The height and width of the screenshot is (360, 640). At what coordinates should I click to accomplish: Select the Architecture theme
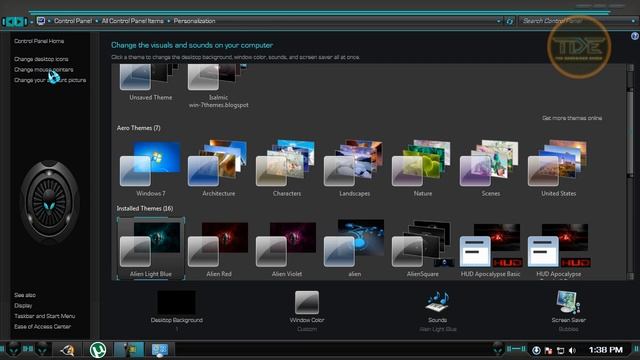[218, 169]
